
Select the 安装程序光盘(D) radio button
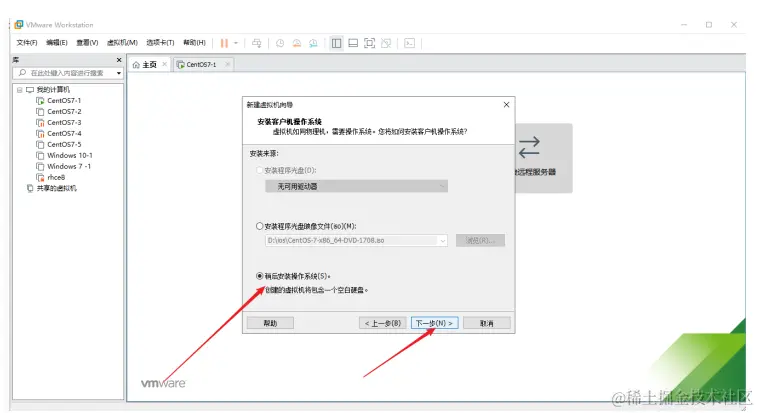click(x=259, y=170)
